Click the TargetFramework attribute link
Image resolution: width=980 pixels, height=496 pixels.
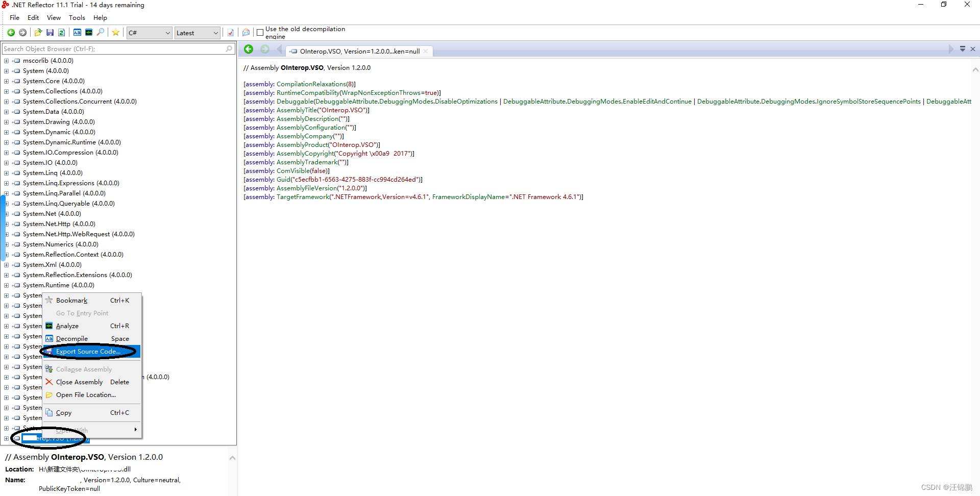303,197
